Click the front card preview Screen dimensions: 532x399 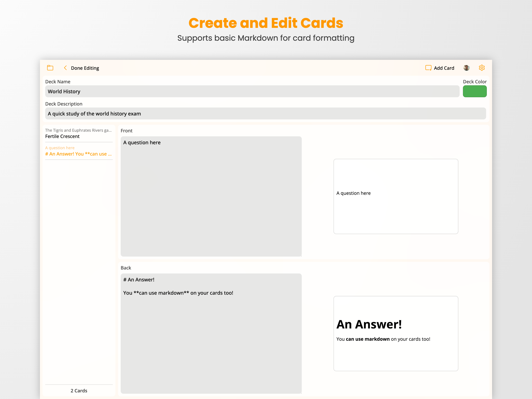pyautogui.click(x=396, y=196)
